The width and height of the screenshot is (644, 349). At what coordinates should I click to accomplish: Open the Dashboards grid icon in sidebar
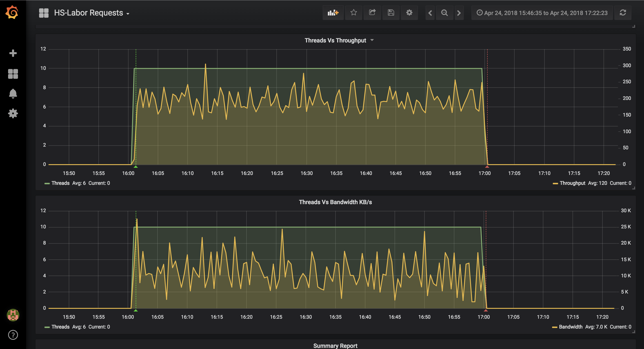[x=13, y=74]
